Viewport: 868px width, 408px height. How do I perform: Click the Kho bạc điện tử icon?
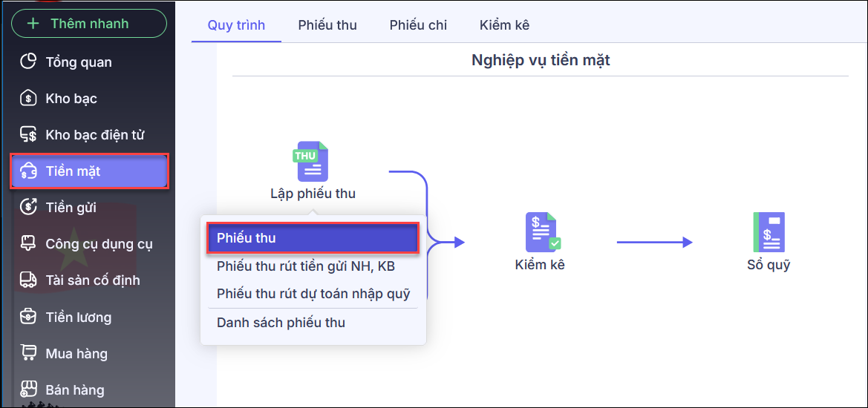click(28, 134)
